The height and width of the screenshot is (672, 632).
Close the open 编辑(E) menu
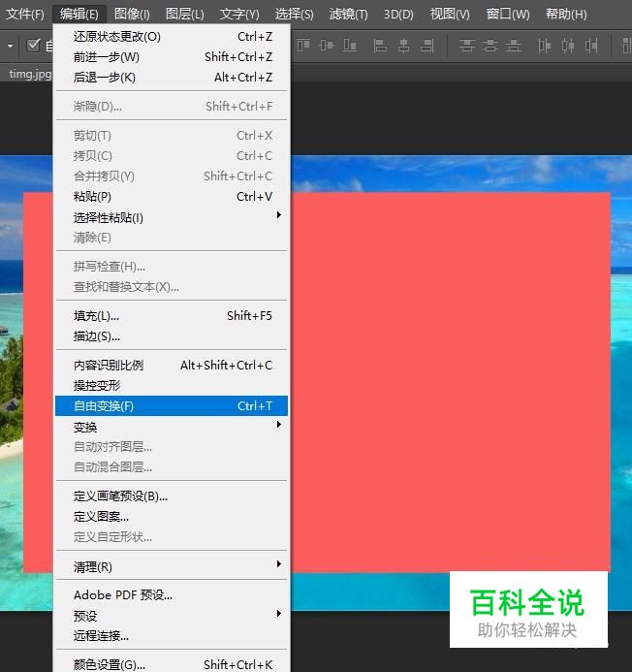(x=79, y=15)
